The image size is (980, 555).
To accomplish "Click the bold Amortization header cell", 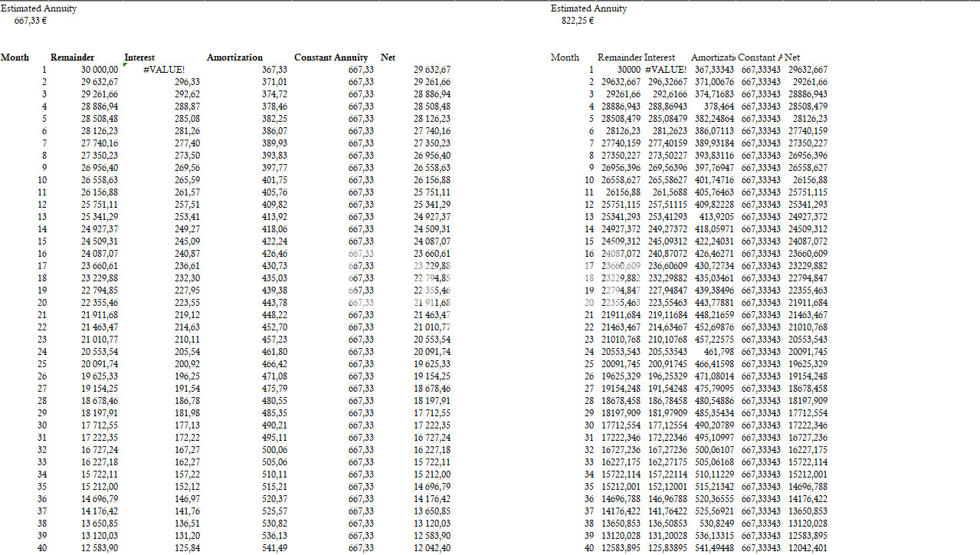I will [x=234, y=57].
